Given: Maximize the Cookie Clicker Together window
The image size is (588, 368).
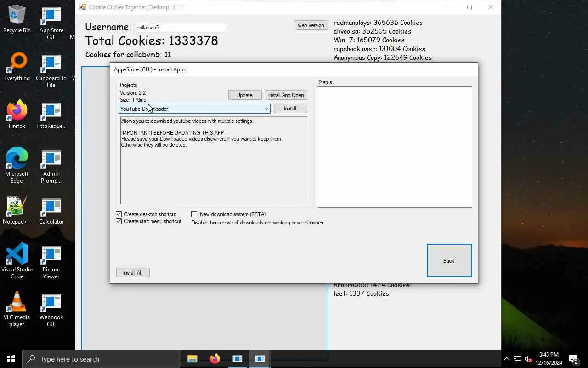Looking at the screenshot, I should pyautogui.click(x=469, y=7).
